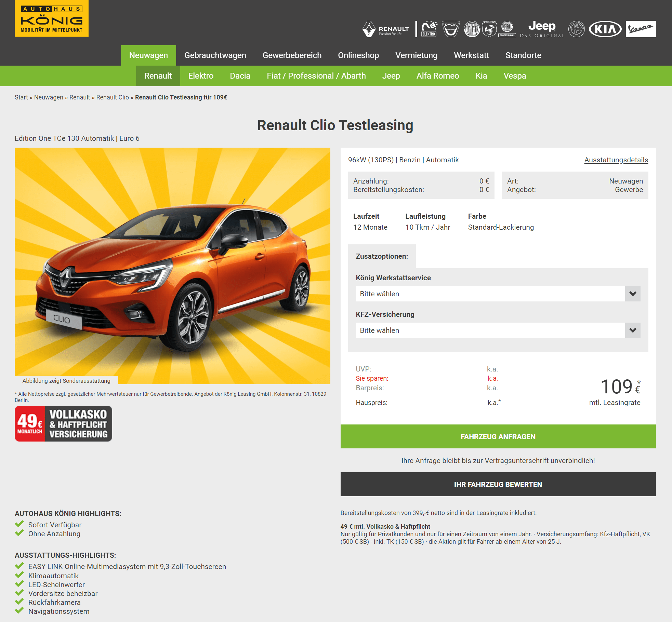Open the Renault brand logo
The height and width of the screenshot is (622, 672).
[386, 29]
